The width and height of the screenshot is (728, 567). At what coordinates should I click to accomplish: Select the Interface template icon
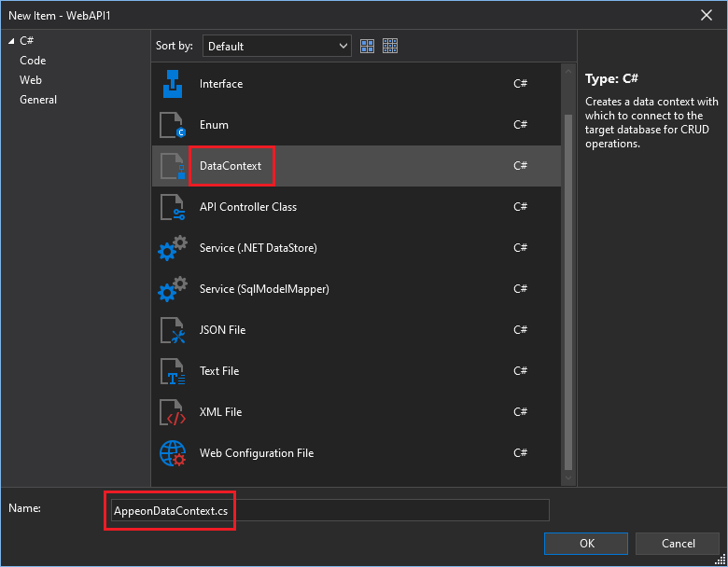173,84
